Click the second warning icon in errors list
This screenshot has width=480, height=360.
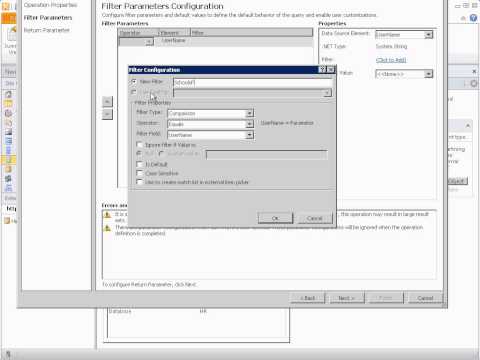click(107, 228)
